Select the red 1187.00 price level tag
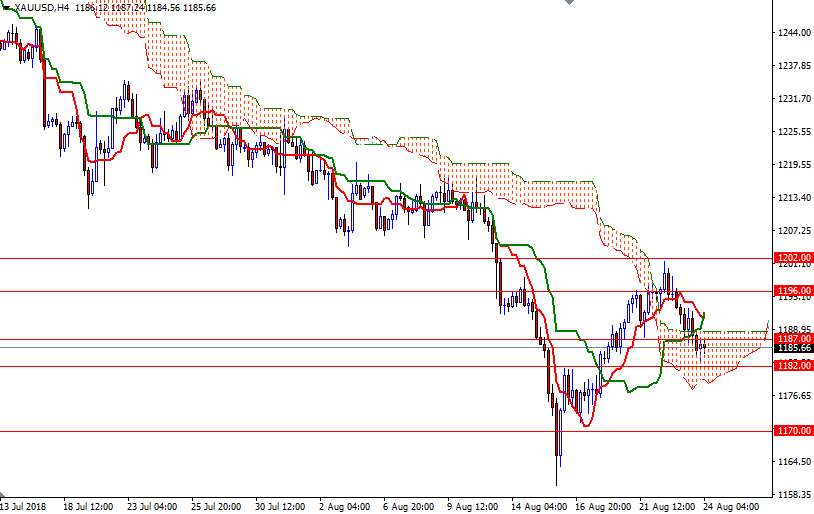 [x=793, y=339]
